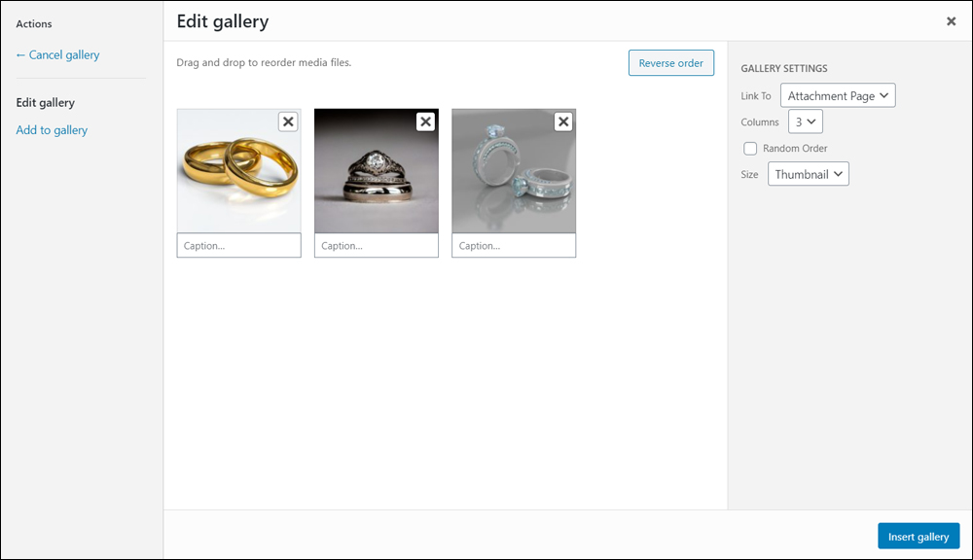Click the Random Order label
Viewport: 973px width, 560px height.
795,148
